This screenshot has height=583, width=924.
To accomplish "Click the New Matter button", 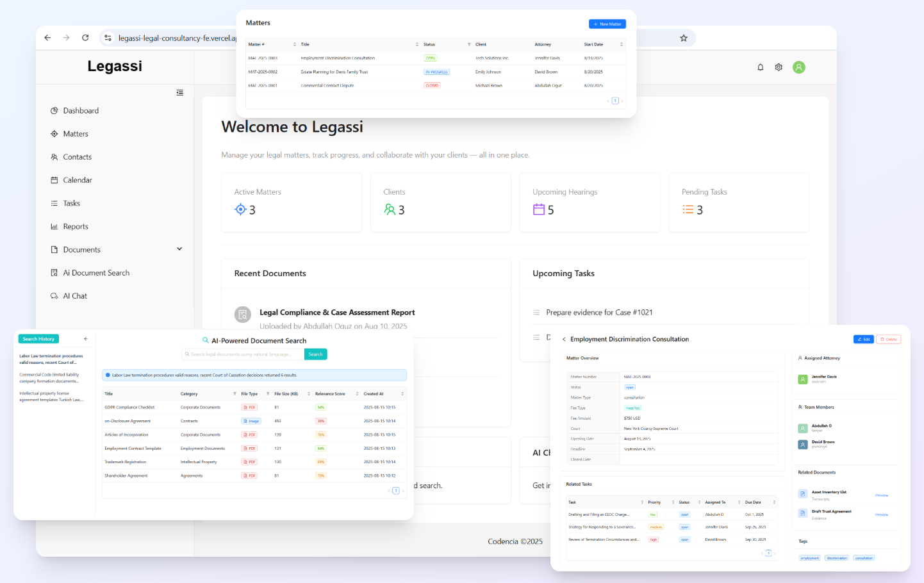I will 607,24.
